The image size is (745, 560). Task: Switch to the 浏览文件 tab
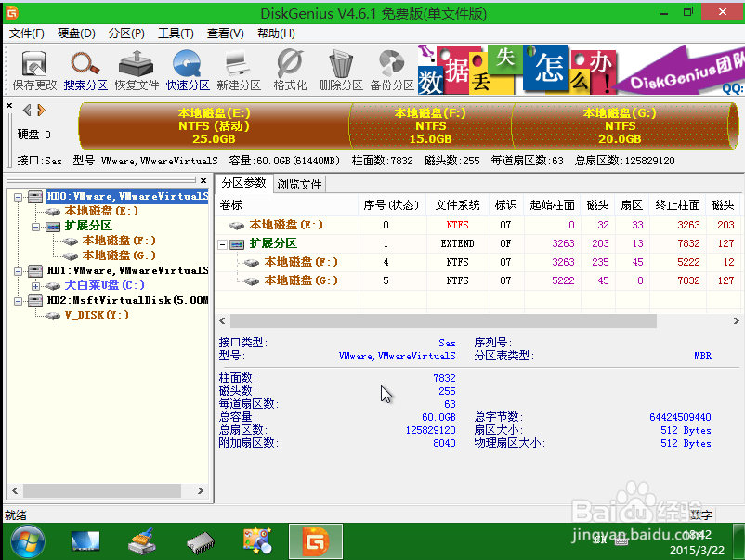click(299, 184)
